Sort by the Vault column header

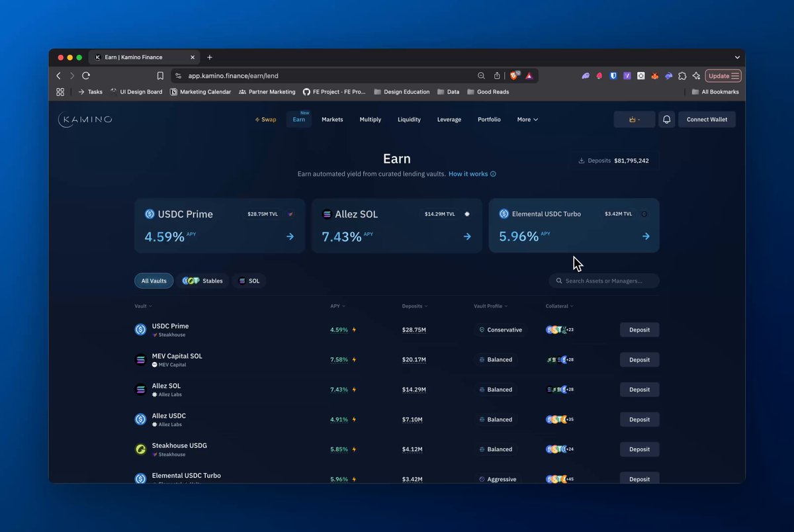point(143,306)
